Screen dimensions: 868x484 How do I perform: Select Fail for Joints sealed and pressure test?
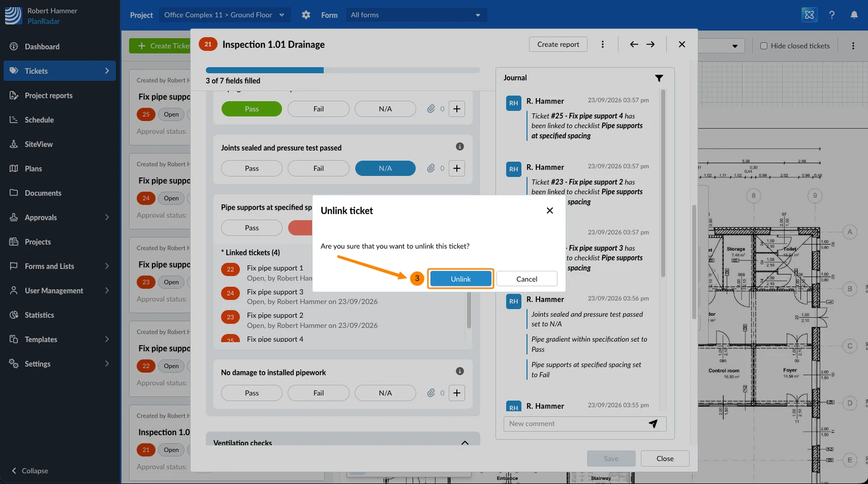[x=318, y=168]
